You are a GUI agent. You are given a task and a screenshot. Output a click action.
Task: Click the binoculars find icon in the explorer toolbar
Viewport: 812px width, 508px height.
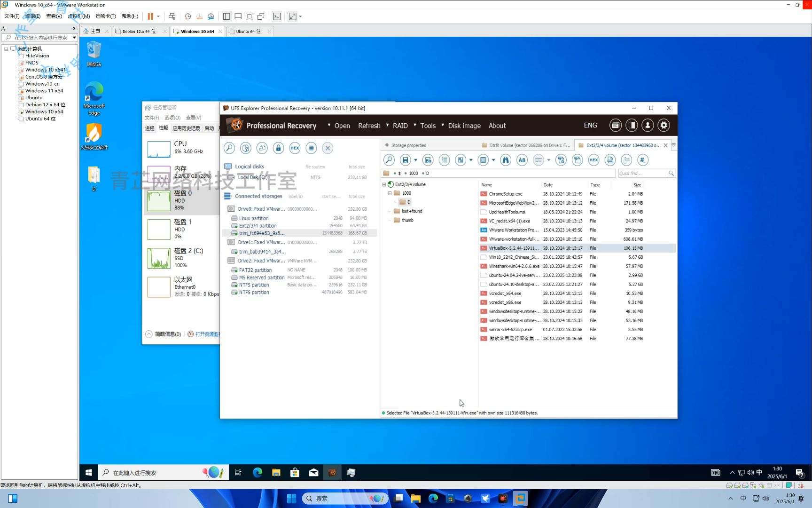tap(506, 160)
